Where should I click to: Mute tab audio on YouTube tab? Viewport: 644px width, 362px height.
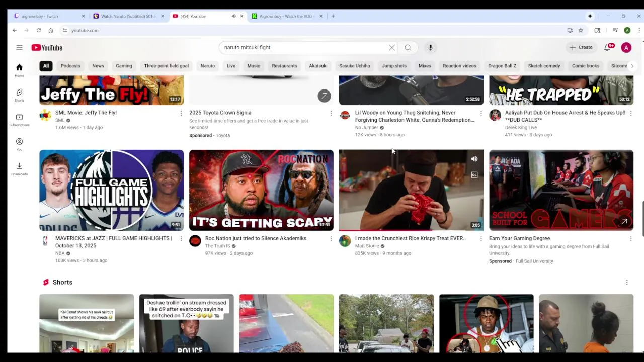pos(233,16)
